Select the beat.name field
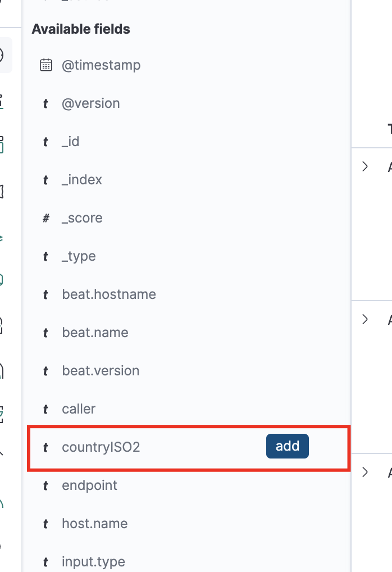The height and width of the screenshot is (572, 392). coord(95,333)
